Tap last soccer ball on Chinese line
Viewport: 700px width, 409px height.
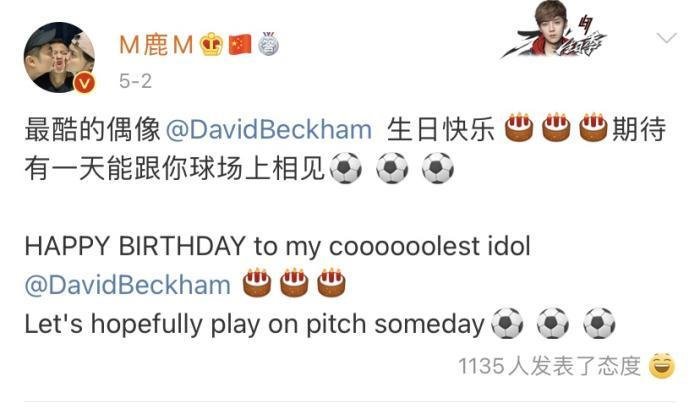click(x=438, y=168)
